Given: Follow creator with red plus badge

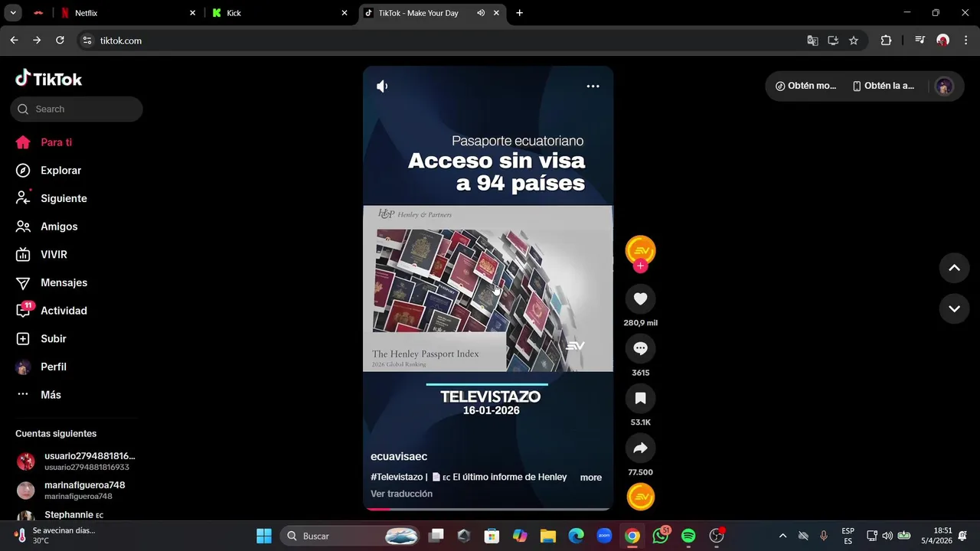Looking at the screenshot, I should tap(641, 266).
